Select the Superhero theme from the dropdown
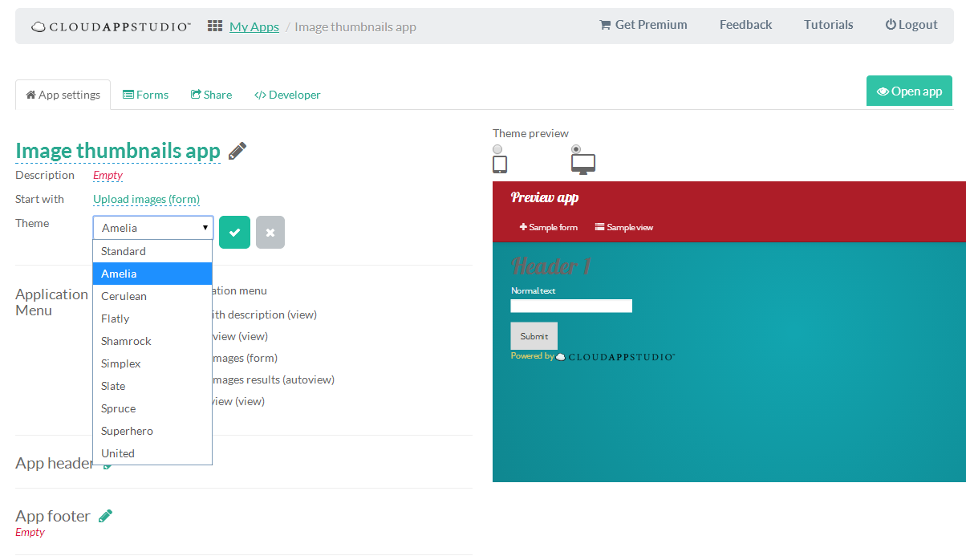Image resolution: width=966 pixels, height=560 pixels. point(127,430)
